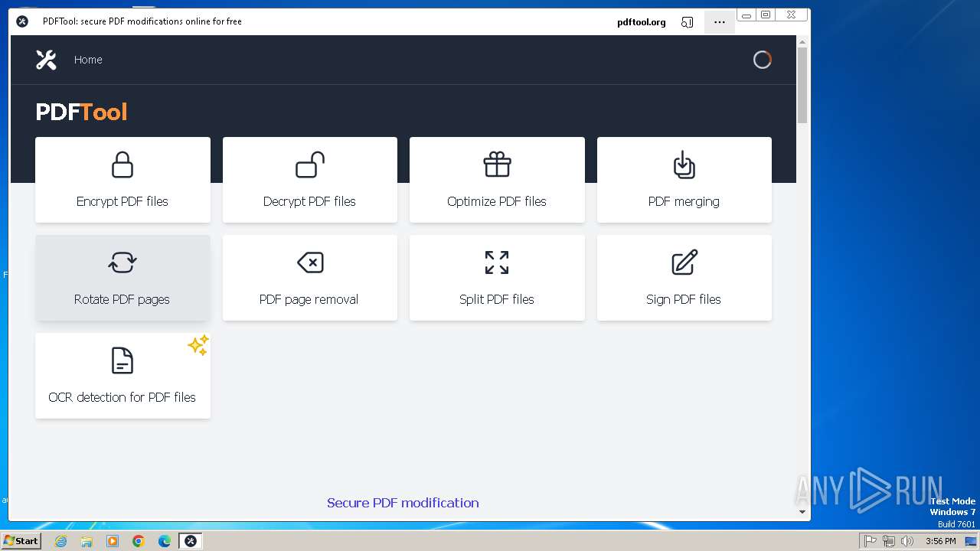The height and width of the screenshot is (551, 980).
Task: Click the page vertical scrollbar thumb
Action: pyautogui.click(x=802, y=85)
